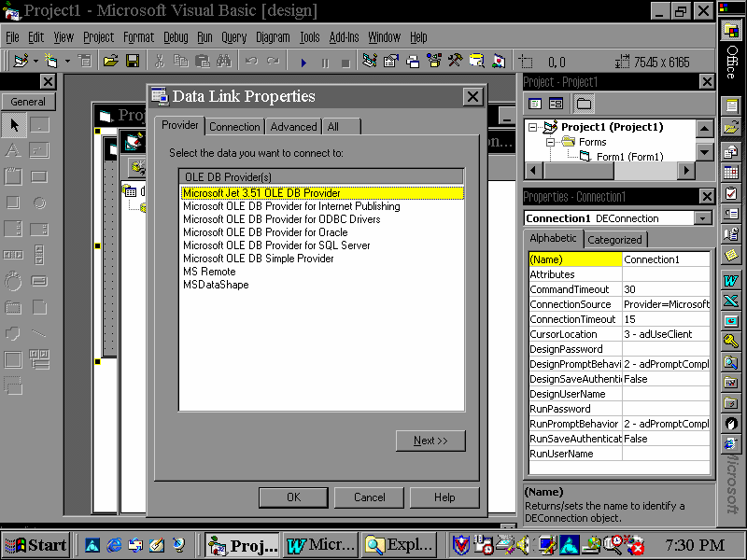Switch to the All tab
Viewport: 747px width, 560px height.
tap(341, 127)
